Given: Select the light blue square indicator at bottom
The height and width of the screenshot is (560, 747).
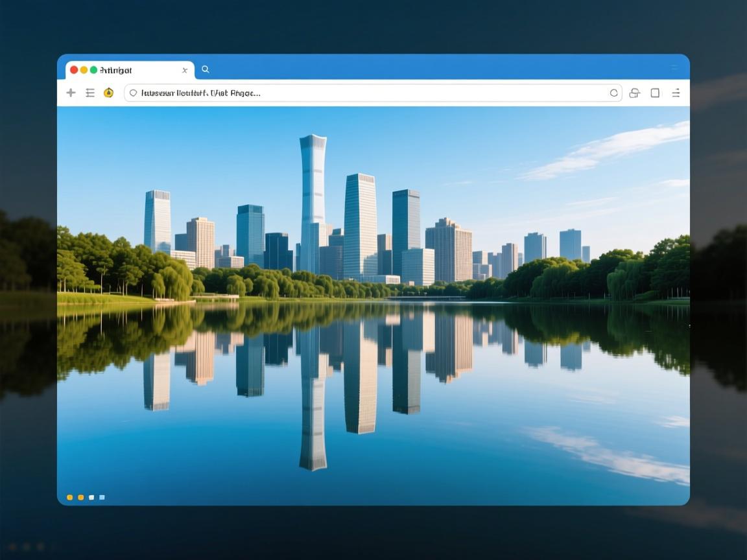Looking at the screenshot, I should pos(102,498).
